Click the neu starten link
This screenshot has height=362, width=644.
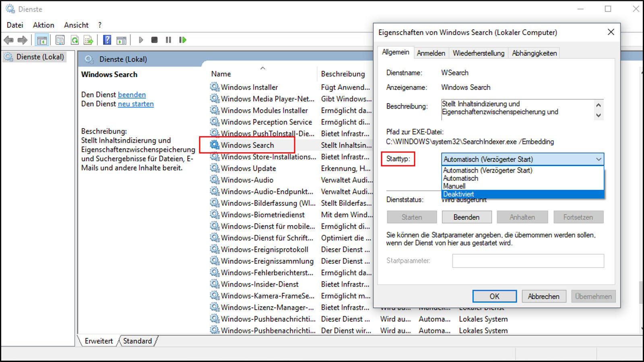[x=136, y=104]
